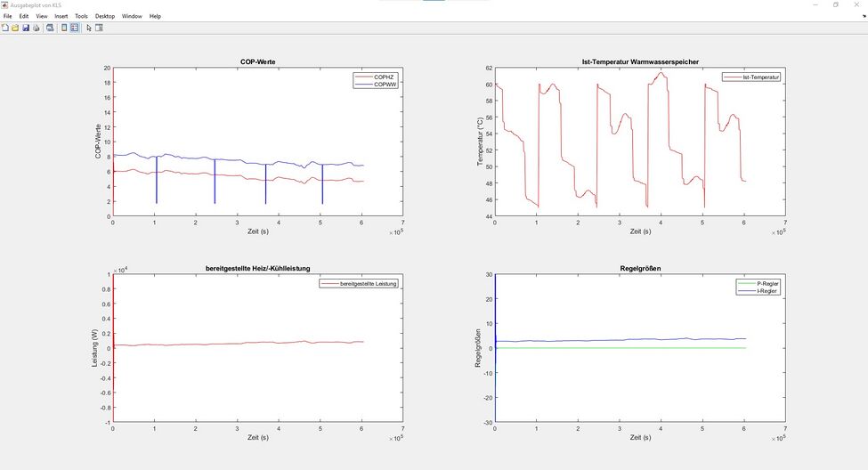This screenshot has width=868, height=470.
Task: Open the Insert menu
Action: coord(61,16)
